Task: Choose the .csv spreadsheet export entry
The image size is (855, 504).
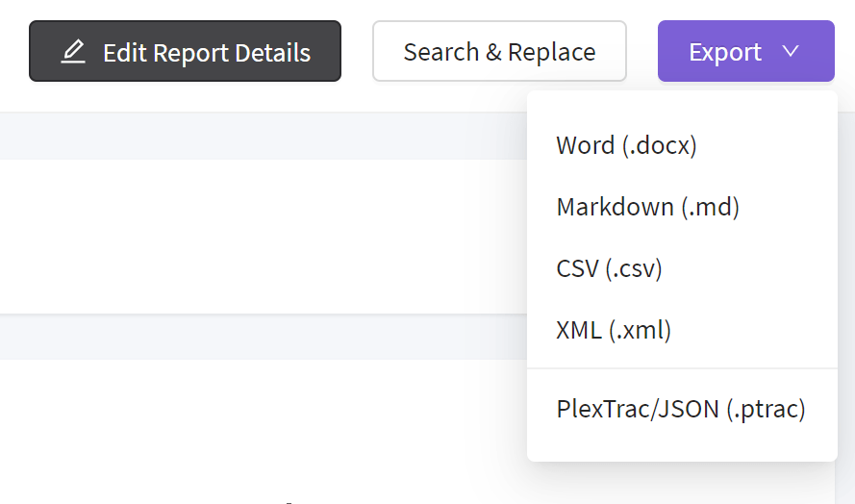Action: pos(609,268)
